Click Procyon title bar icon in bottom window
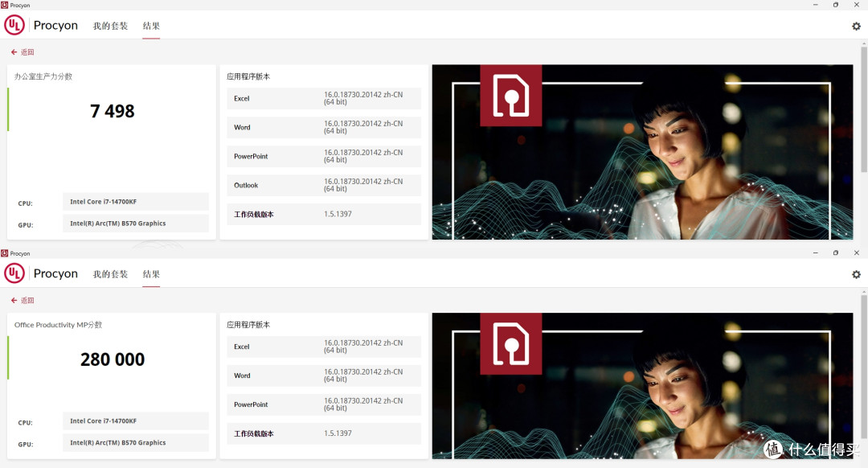Image resolution: width=868 pixels, height=468 pixels. [x=5, y=253]
